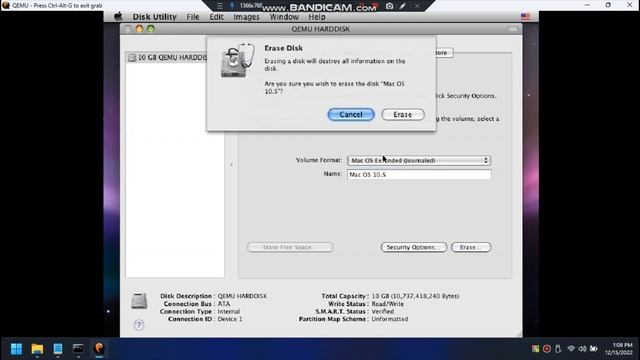Viewport: 640px width, 360px height.
Task: Click the battery tray icon
Action: [x=594, y=349]
